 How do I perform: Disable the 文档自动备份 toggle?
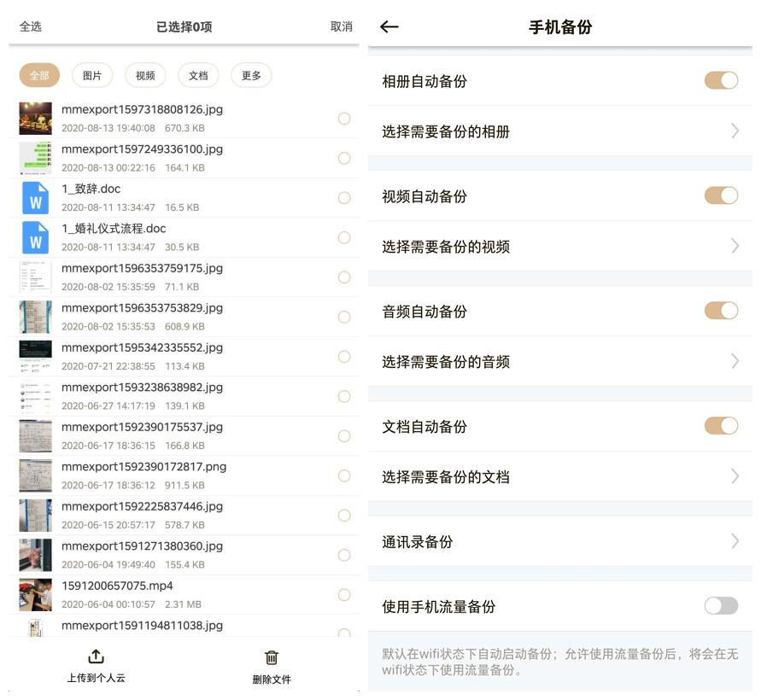pos(722,425)
